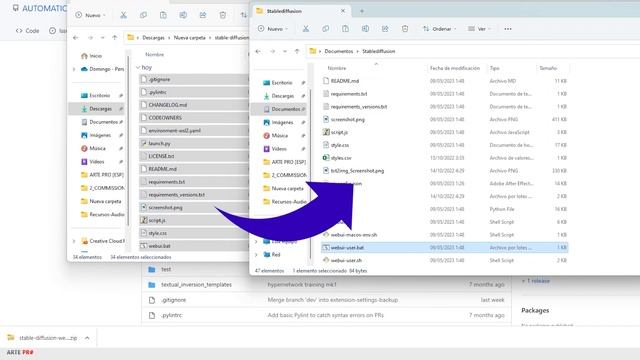Expand Domingo - Pers tree node
Image resolution: width=640 pixels, height=360 pixels.
click(x=74, y=69)
